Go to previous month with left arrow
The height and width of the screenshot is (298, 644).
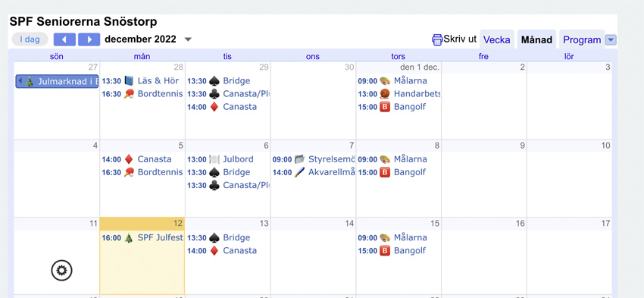coord(64,39)
